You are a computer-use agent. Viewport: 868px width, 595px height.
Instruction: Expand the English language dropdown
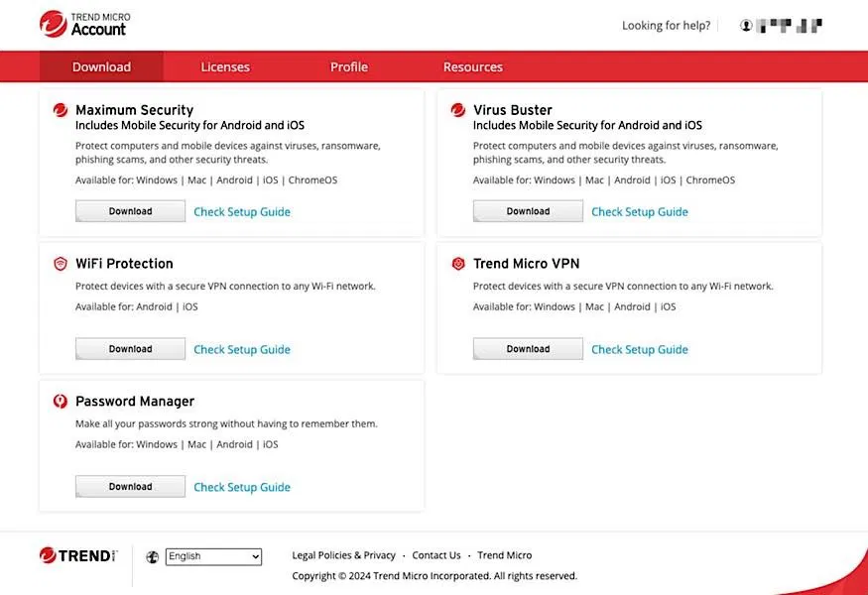213,556
